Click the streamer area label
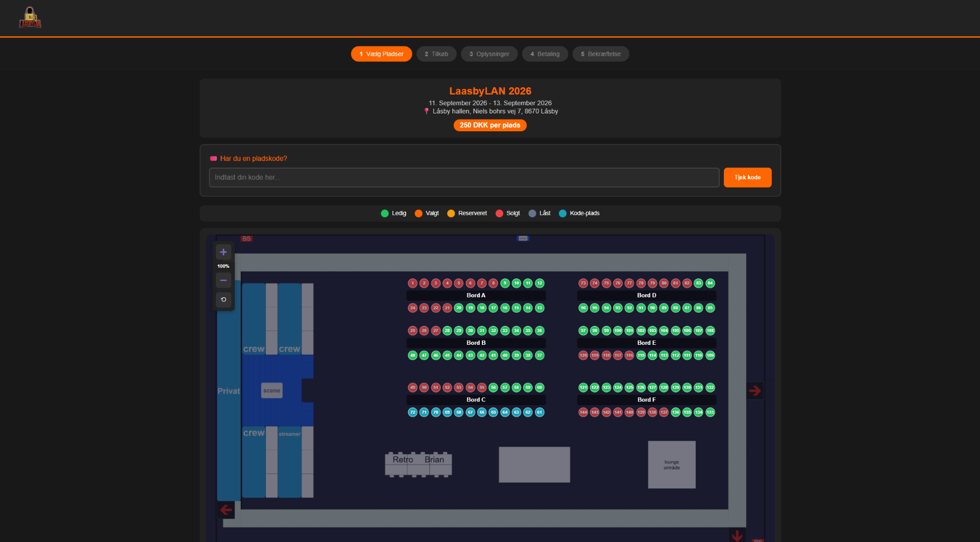The width and height of the screenshot is (980, 542). (289, 434)
